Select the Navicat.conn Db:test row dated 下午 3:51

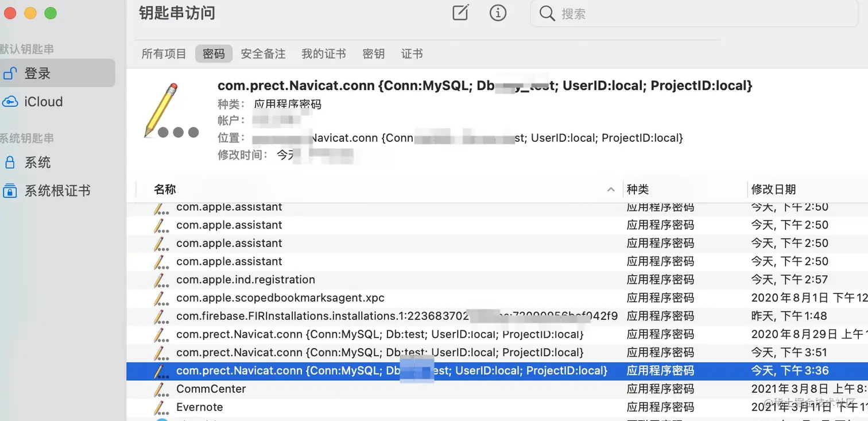click(497, 352)
